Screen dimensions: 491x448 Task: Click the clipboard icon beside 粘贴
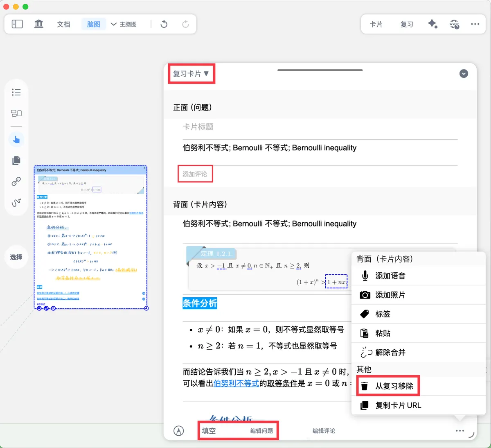[x=365, y=333]
